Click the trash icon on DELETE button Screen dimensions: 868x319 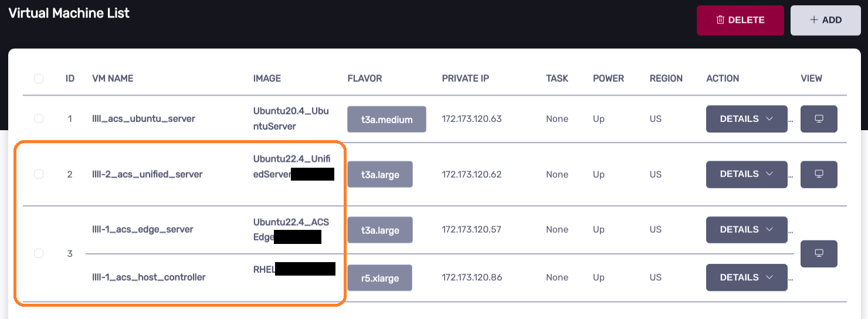click(x=720, y=21)
